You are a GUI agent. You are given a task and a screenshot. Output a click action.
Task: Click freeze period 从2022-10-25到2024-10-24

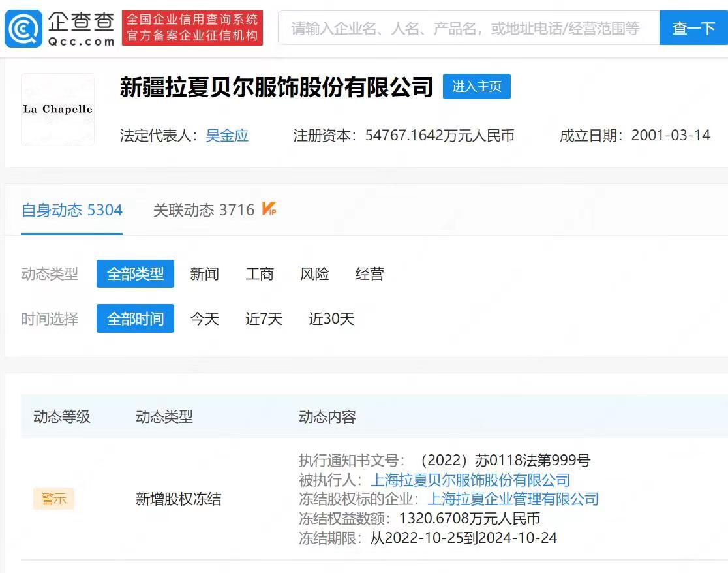pyautogui.click(x=463, y=538)
